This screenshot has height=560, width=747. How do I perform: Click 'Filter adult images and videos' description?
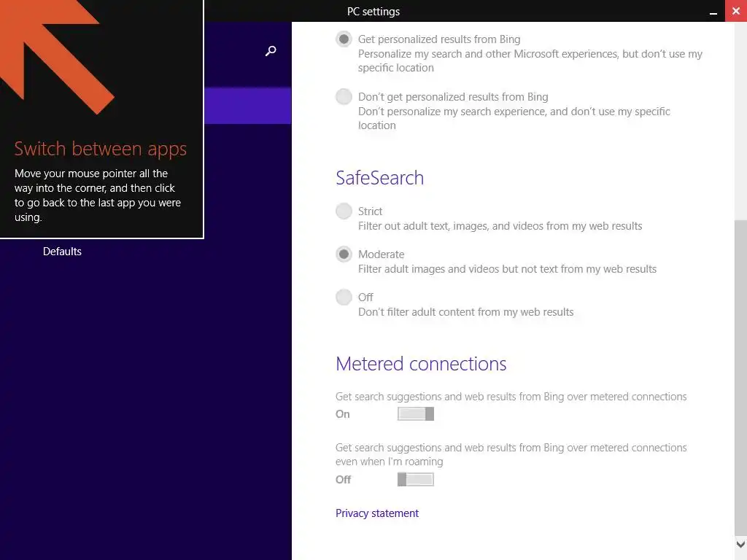[508, 270]
